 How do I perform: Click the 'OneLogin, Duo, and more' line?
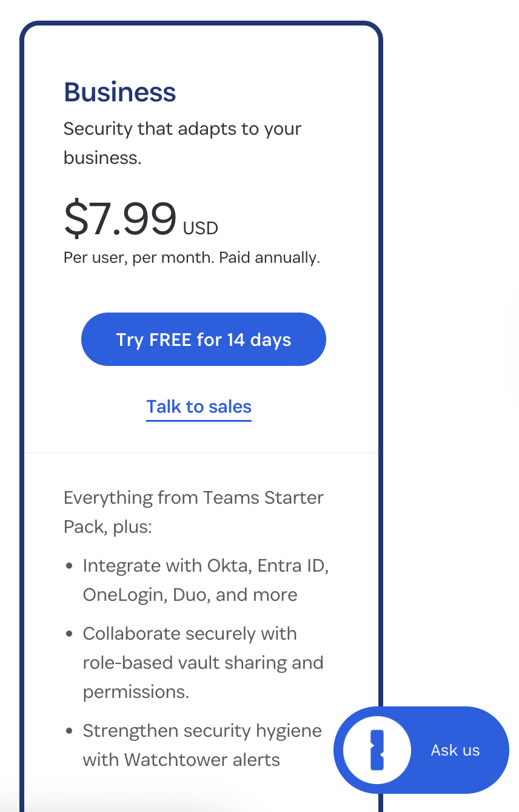coord(190,594)
